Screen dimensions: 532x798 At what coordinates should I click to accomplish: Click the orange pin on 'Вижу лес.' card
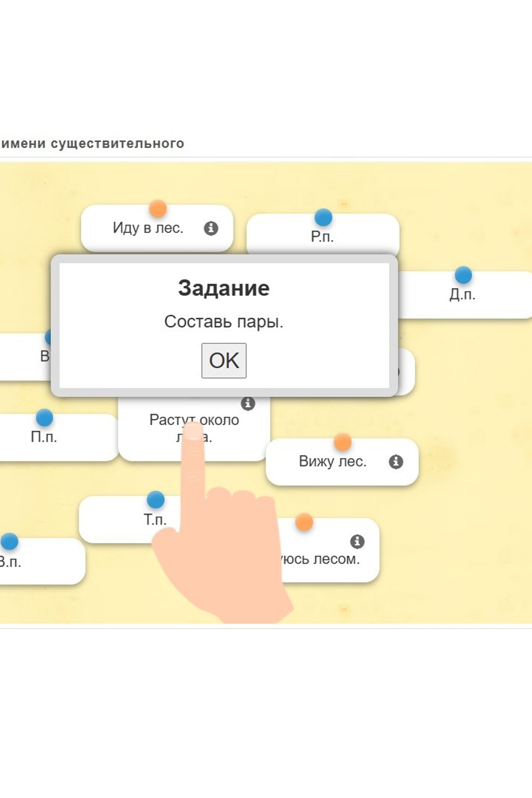(342, 442)
